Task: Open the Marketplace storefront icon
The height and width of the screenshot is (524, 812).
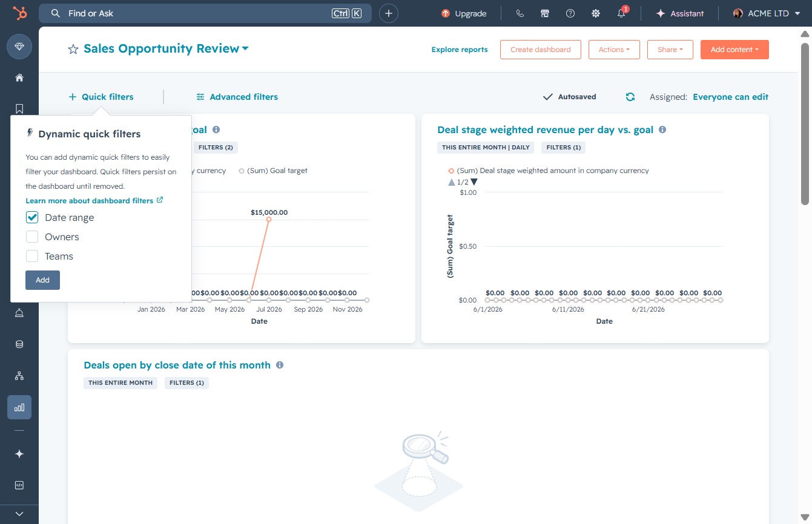Action: coord(545,13)
